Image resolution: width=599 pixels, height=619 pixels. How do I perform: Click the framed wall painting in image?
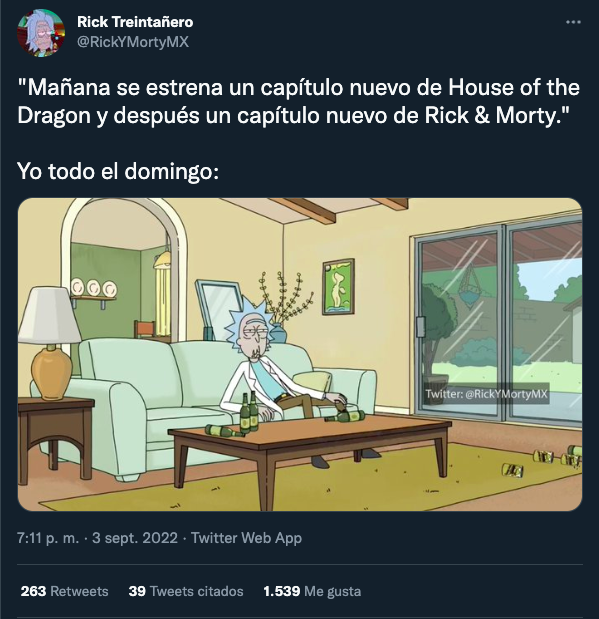tap(338, 287)
